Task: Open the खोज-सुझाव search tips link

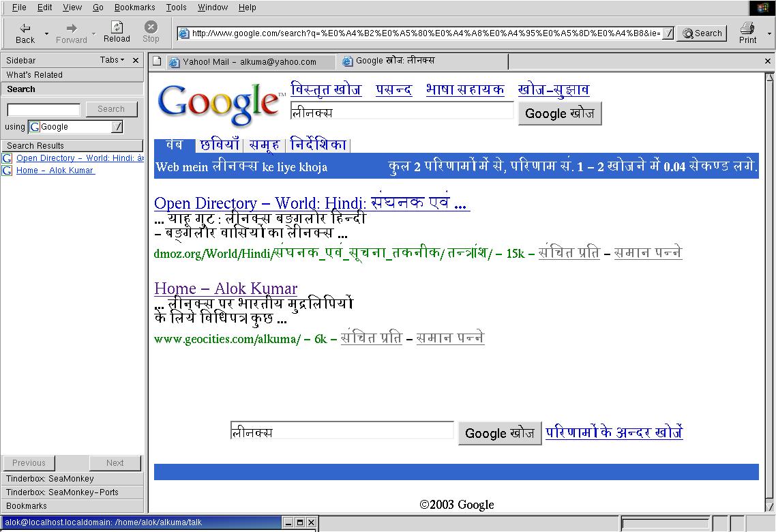Action: tap(553, 89)
